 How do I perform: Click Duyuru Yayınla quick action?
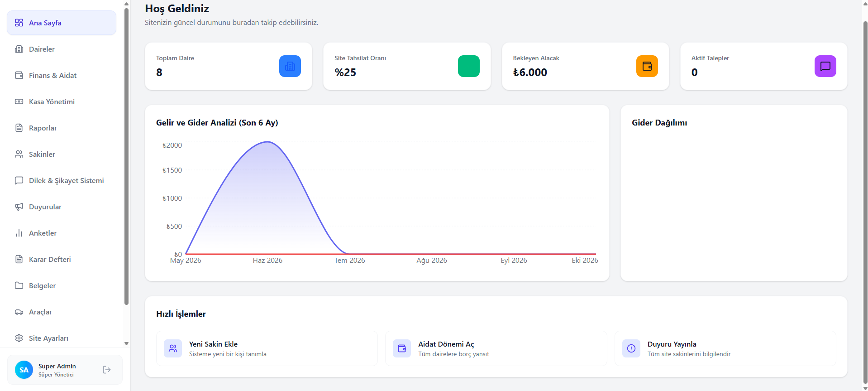pos(725,348)
